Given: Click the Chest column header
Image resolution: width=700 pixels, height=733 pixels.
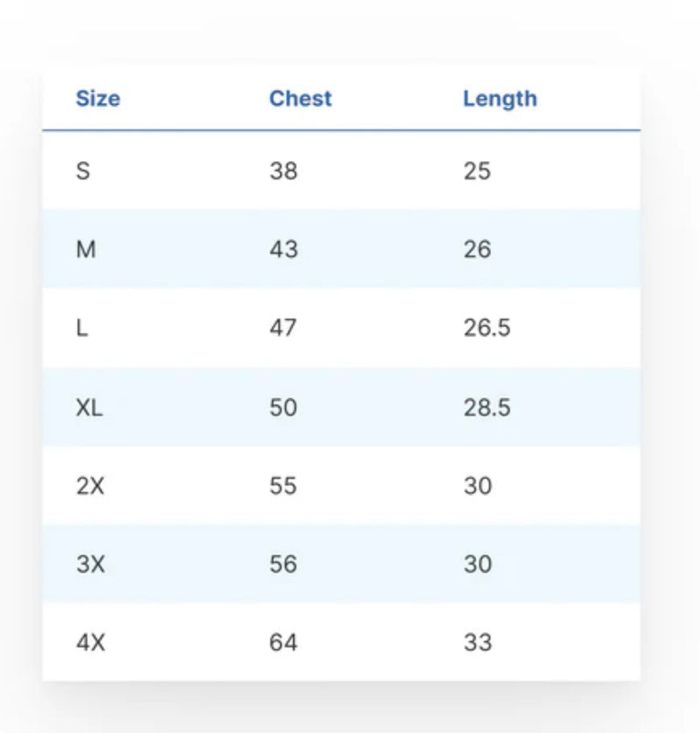Looking at the screenshot, I should point(300,99).
